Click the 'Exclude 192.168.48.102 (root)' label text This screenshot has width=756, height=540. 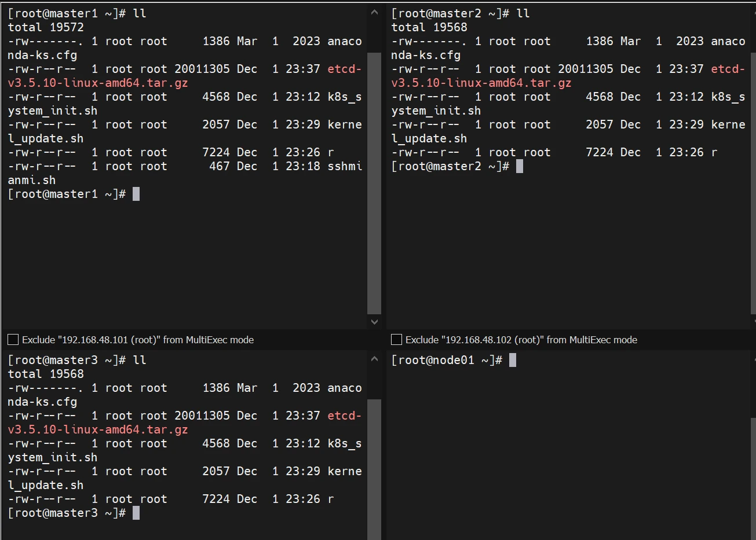click(x=521, y=340)
